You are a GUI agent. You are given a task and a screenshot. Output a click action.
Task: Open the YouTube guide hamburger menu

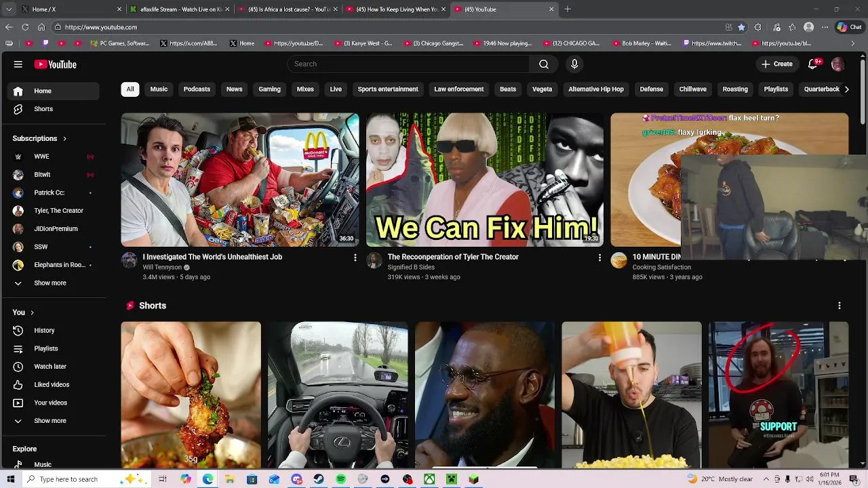click(x=18, y=64)
